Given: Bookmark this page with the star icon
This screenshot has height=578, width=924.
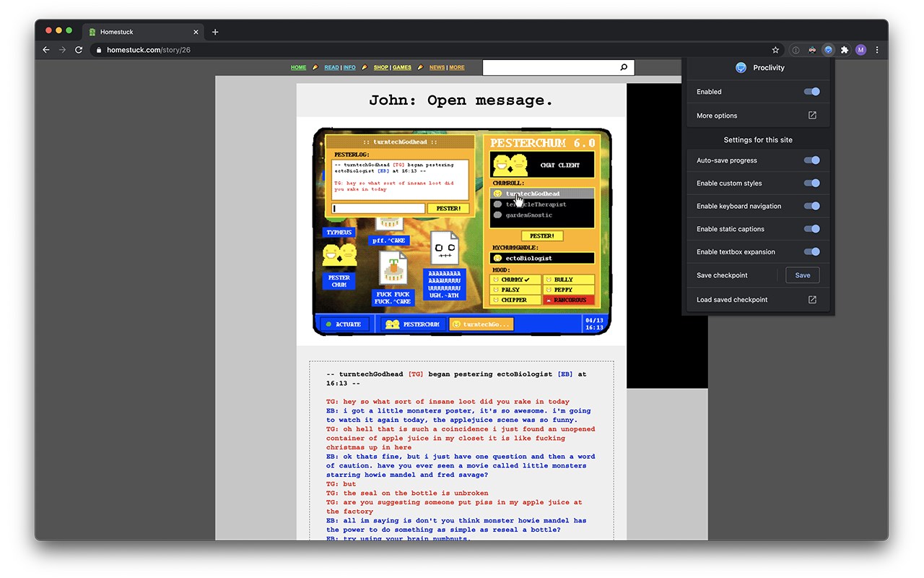Looking at the screenshot, I should (775, 50).
